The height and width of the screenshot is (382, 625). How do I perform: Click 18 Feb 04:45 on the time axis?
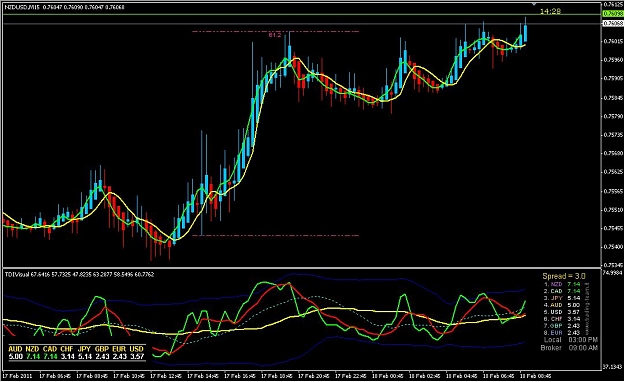(463, 376)
